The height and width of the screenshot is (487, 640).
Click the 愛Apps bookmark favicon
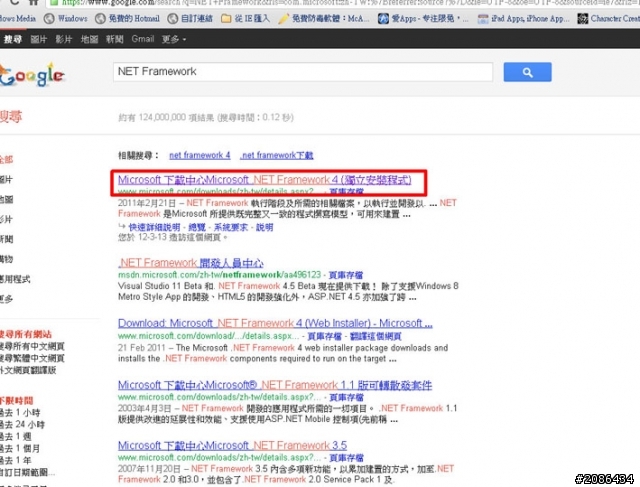tap(383, 18)
